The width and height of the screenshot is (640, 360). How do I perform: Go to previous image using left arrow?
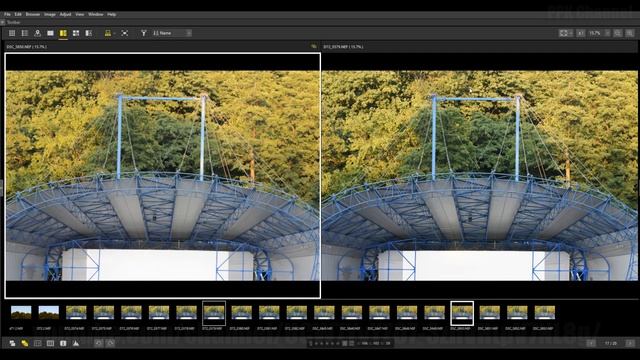(591, 343)
